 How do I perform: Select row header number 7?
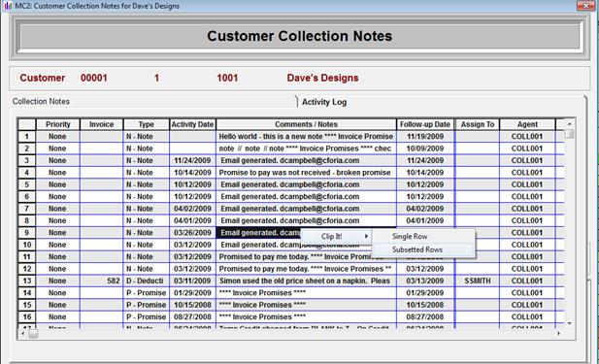point(27,209)
